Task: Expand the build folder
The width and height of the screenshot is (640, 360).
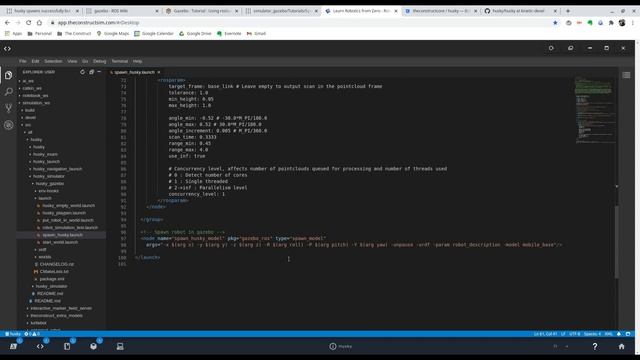Action: pyautogui.click(x=30, y=110)
